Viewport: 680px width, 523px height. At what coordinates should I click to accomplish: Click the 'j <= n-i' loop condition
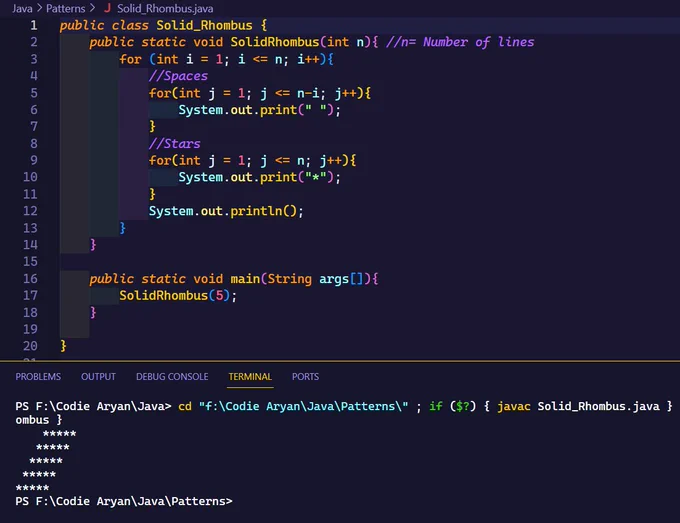point(290,93)
